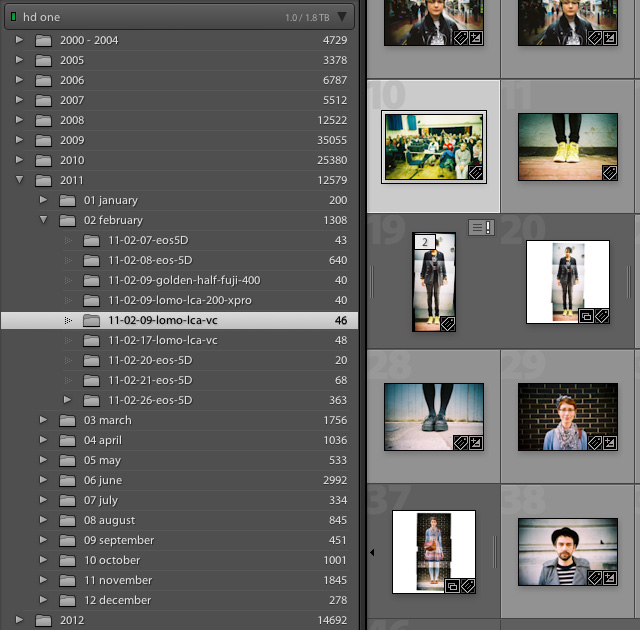
Task: Select the yellow sneakers photo thumbnail
Action: click(568, 147)
